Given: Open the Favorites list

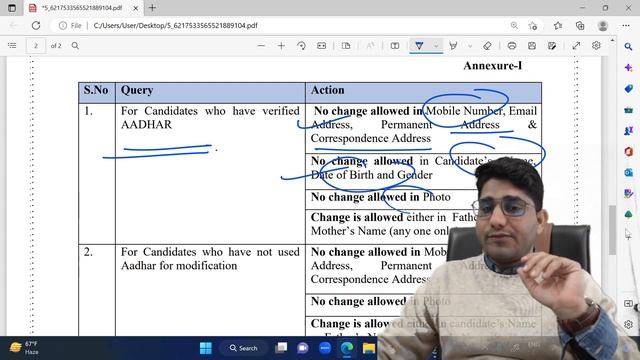Looking at the screenshot, I should click(558, 25).
